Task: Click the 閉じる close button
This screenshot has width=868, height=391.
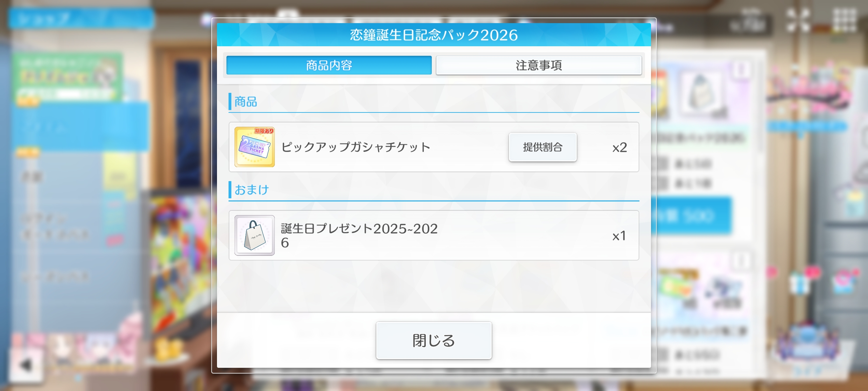Action: 434,340
